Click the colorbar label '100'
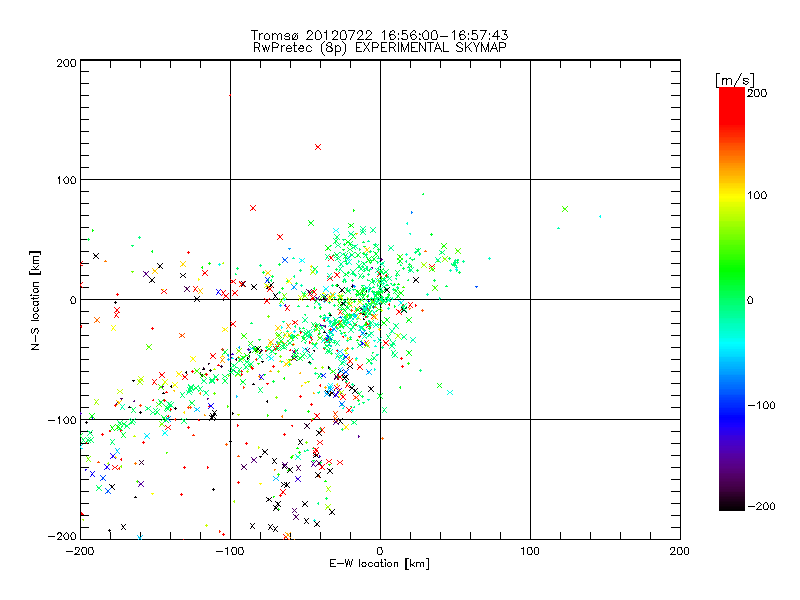Image resolution: width=800 pixels, height=600 pixels. click(757, 195)
